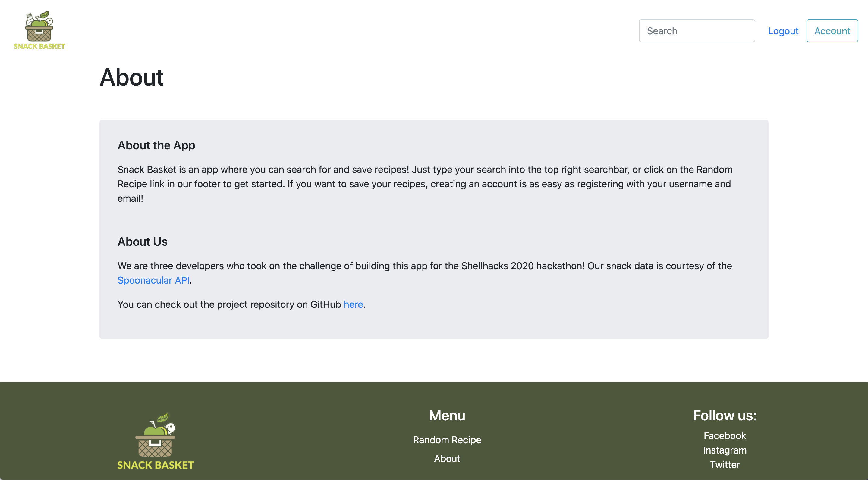Click the paragraph describing searching and saving recipes
This screenshot has width=868, height=480.
(x=425, y=184)
